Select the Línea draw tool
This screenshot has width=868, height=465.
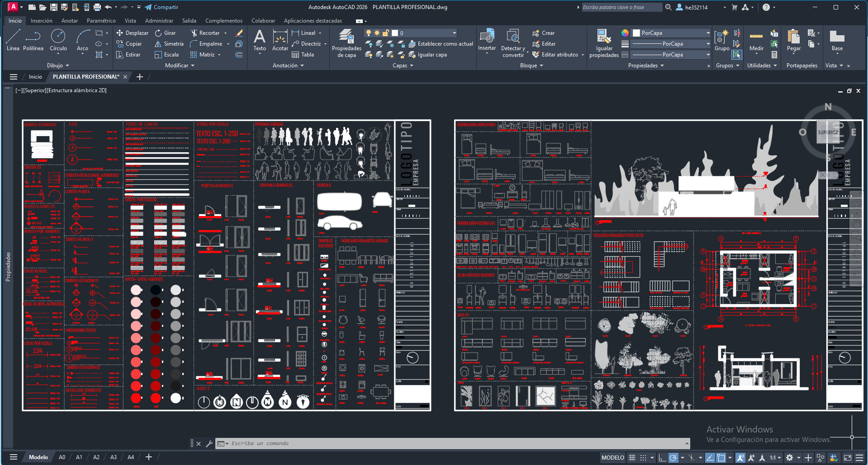point(13,40)
